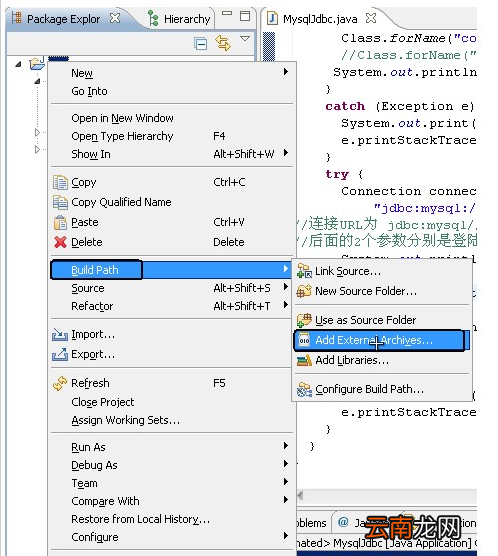The image size is (498, 556).
Task: Open the New submenu
Action: 172,73
